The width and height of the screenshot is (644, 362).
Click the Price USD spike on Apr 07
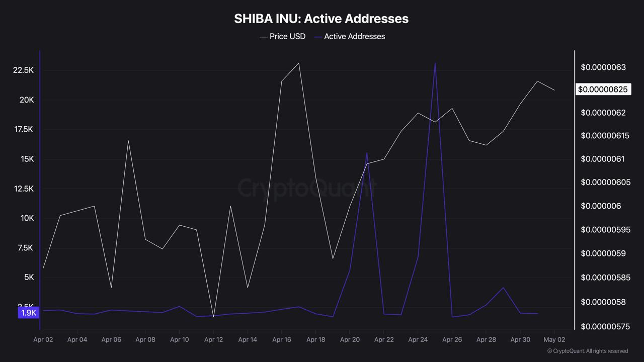pyautogui.click(x=128, y=141)
